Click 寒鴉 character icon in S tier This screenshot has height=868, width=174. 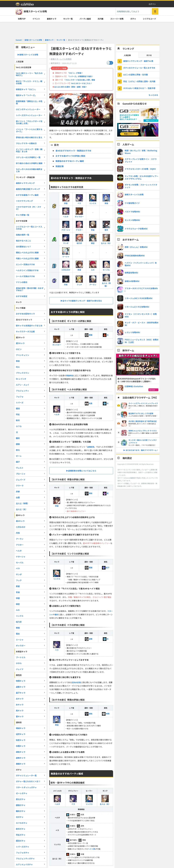[x=106, y=198]
